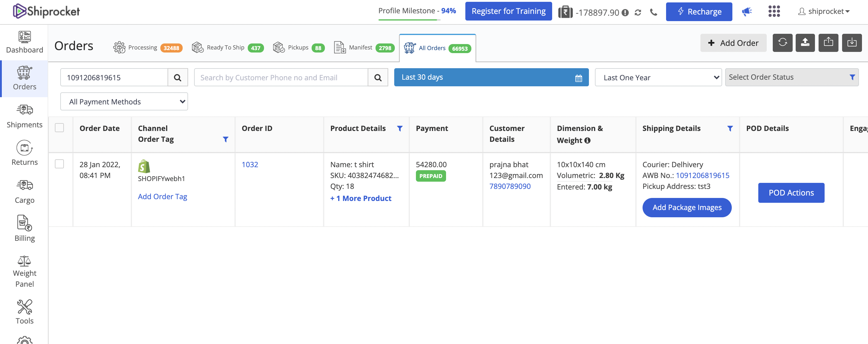Go to Shipments in sidebar
The image size is (868, 344).
click(x=25, y=116)
